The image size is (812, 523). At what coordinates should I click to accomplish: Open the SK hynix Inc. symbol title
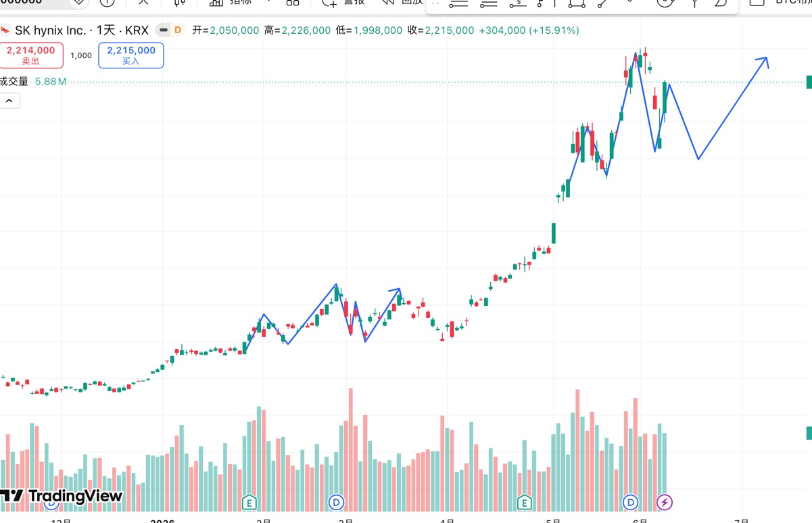tap(82, 30)
